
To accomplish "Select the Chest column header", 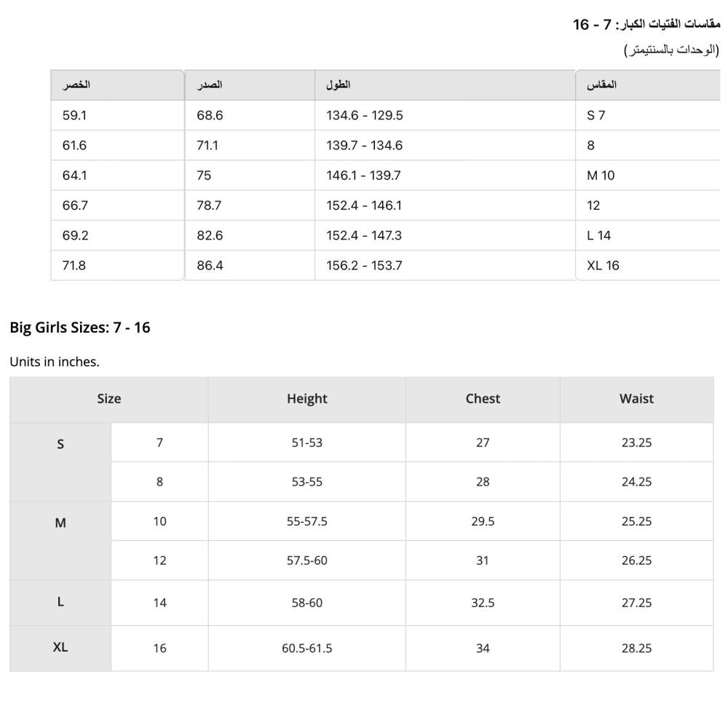I will click(483, 399).
